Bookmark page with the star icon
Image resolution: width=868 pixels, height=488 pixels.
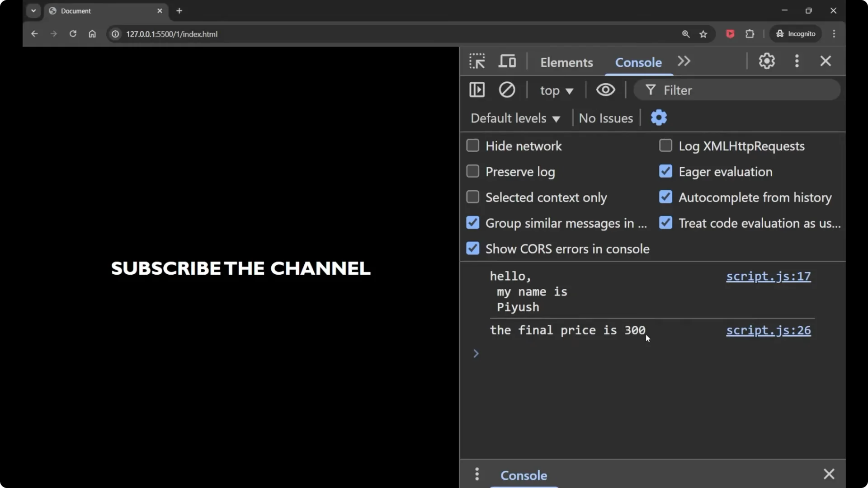tap(703, 34)
